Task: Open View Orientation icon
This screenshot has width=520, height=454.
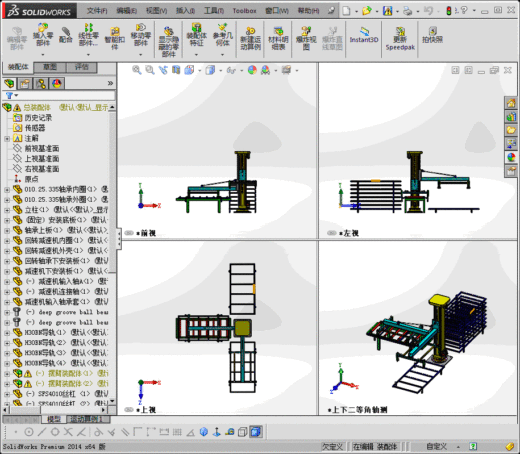Action: [189, 70]
